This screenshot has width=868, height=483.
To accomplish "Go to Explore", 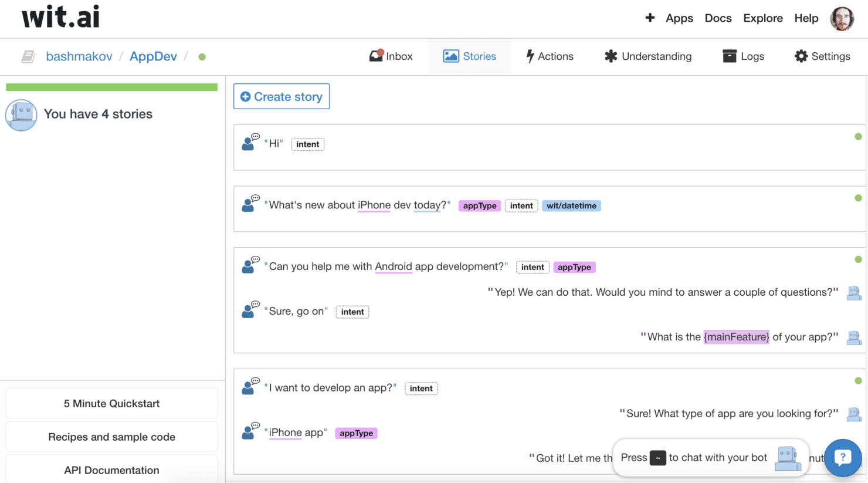I will pyautogui.click(x=763, y=18).
